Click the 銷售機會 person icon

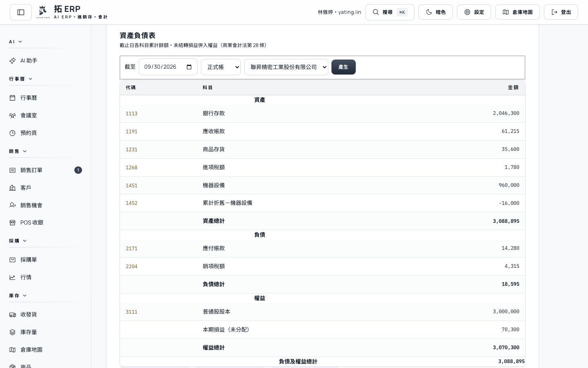[13, 205]
